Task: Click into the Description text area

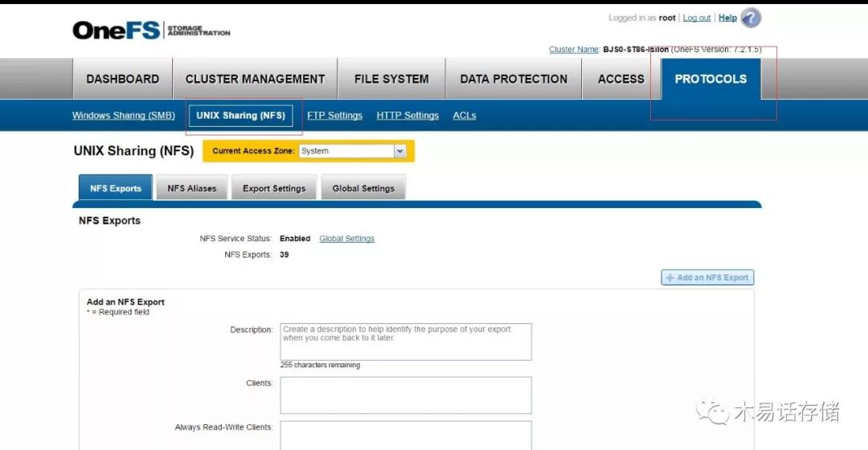Action: click(x=406, y=342)
